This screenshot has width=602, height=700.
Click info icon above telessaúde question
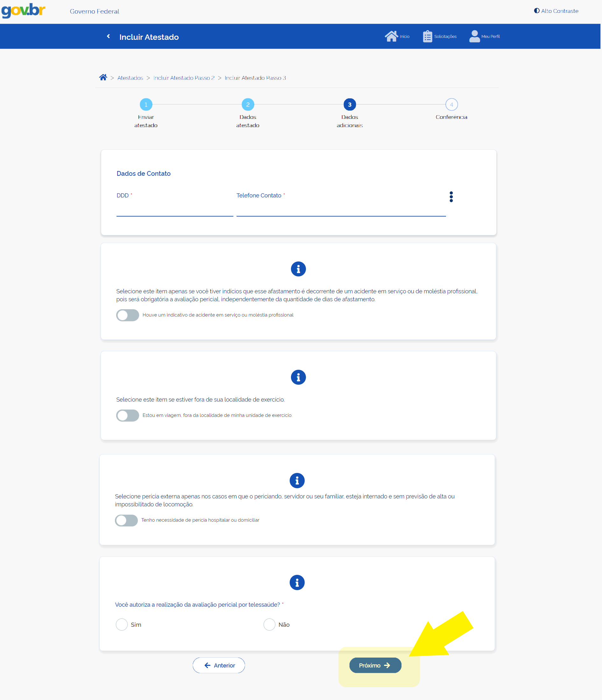[x=297, y=582]
